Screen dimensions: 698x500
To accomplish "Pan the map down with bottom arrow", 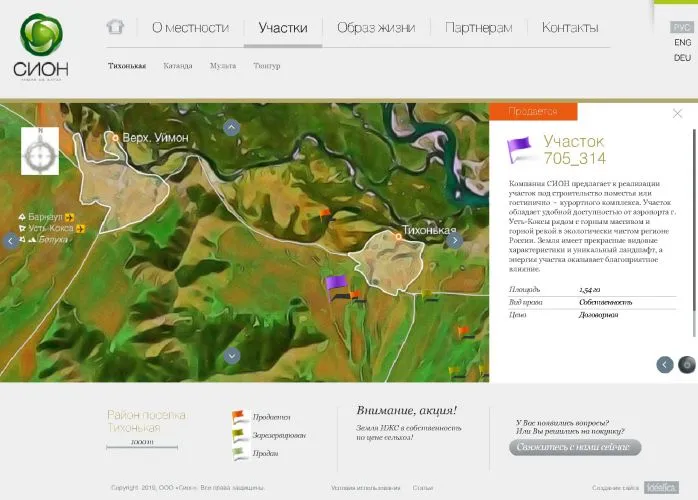I will pos(232,355).
